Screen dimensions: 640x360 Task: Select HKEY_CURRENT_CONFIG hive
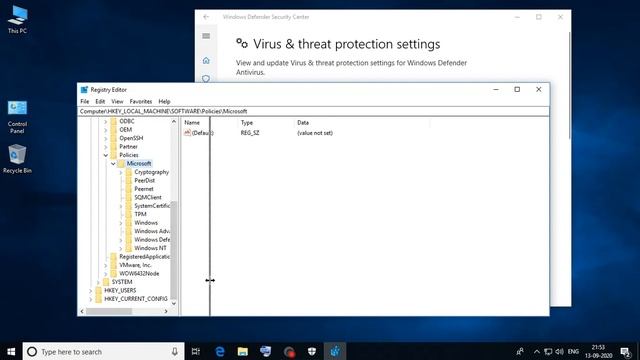pyautogui.click(x=136, y=299)
